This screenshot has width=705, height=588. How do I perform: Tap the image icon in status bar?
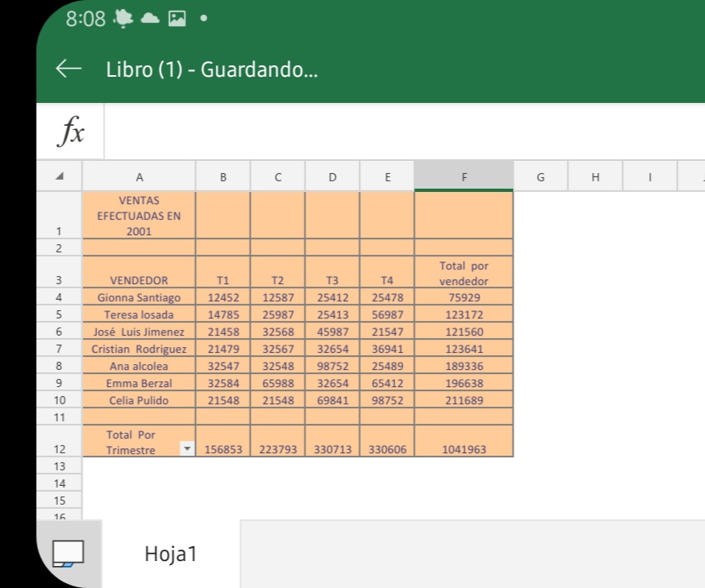pyautogui.click(x=177, y=19)
